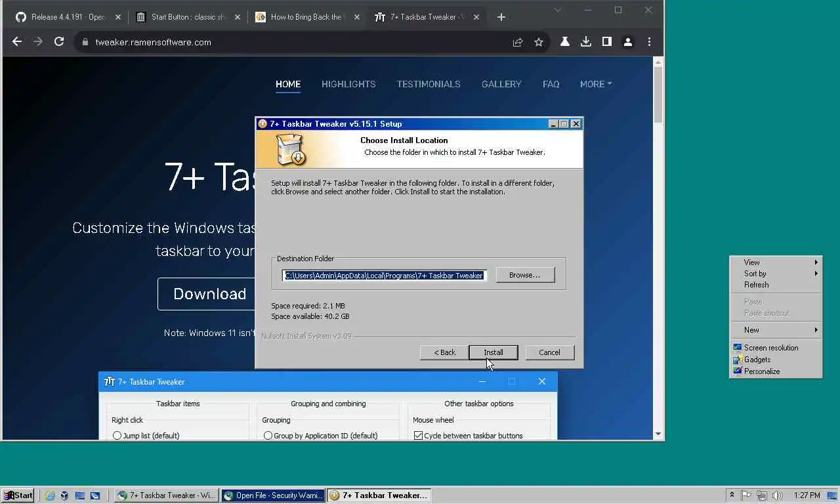Viewport: 840px width, 504px height.
Task: Open Chrome three-dot menu
Action: coord(649,41)
